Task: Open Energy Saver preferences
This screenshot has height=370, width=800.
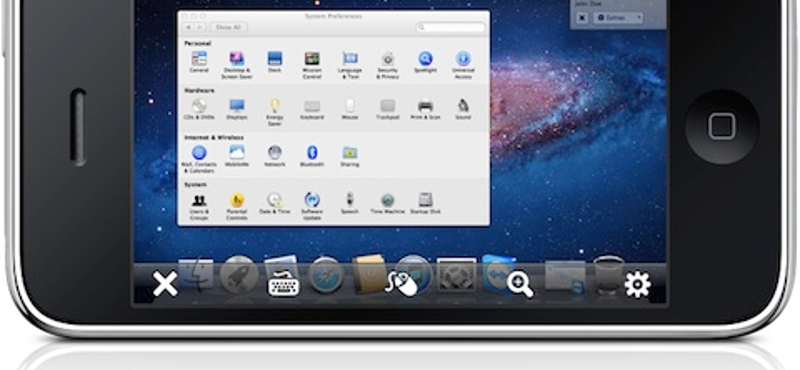Action: [274, 112]
